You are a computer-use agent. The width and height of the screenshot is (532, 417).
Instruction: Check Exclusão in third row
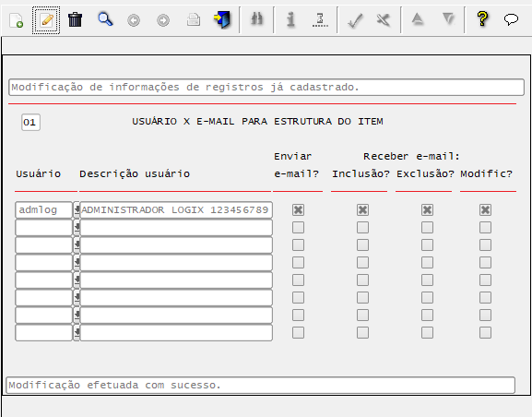[x=427, y=244]
